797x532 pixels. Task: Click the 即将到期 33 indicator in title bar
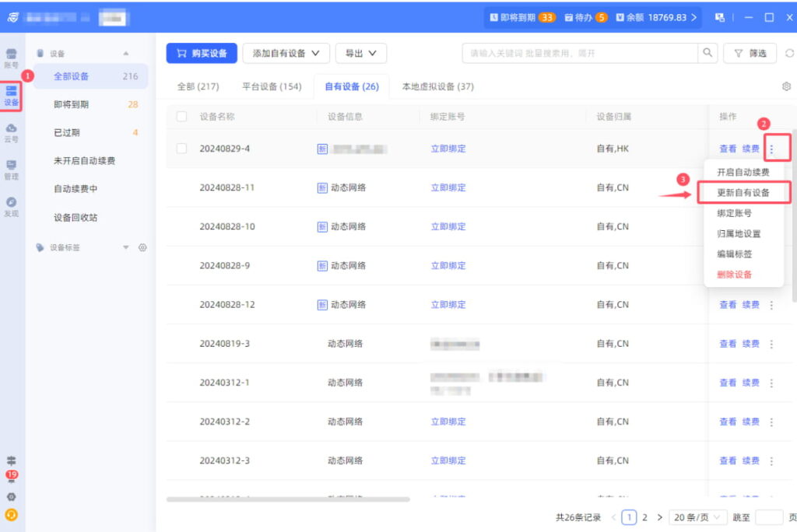522,17
